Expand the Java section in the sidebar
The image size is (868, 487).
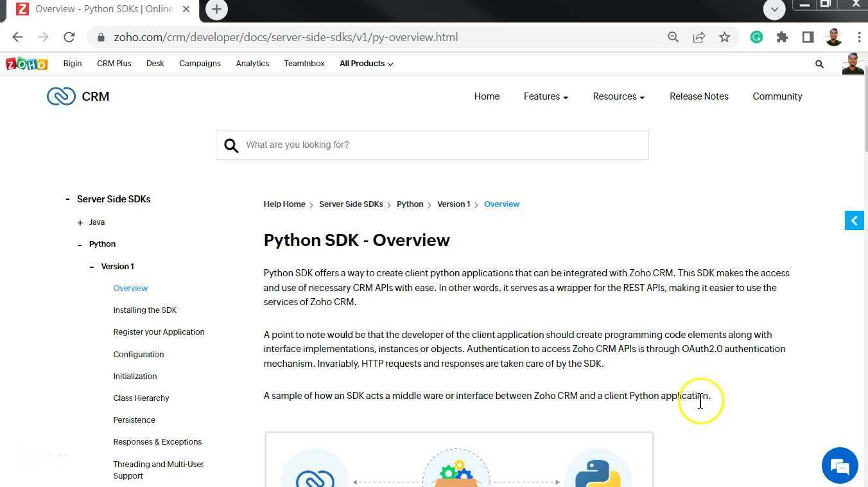click(x=79, y=222)
